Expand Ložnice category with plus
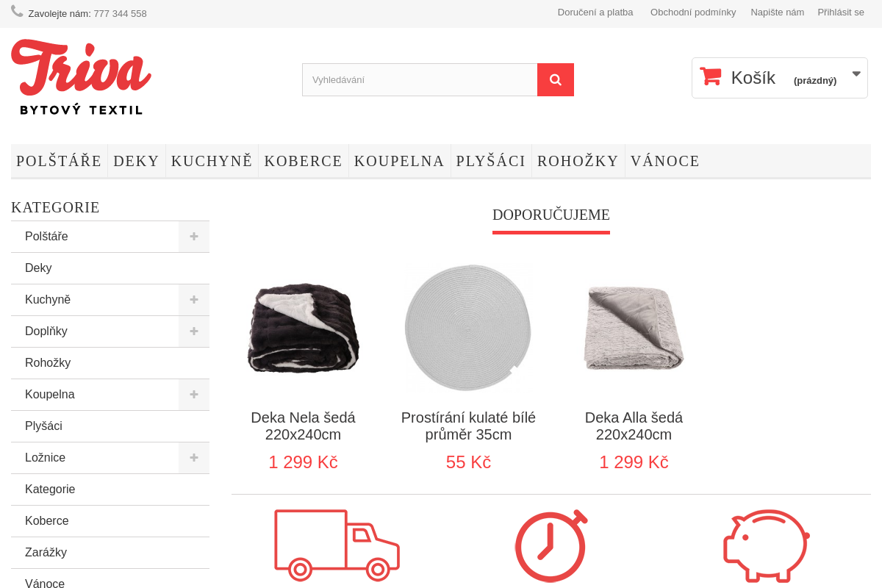This screenshot has width=882, height=588. [x=194, y=458]
